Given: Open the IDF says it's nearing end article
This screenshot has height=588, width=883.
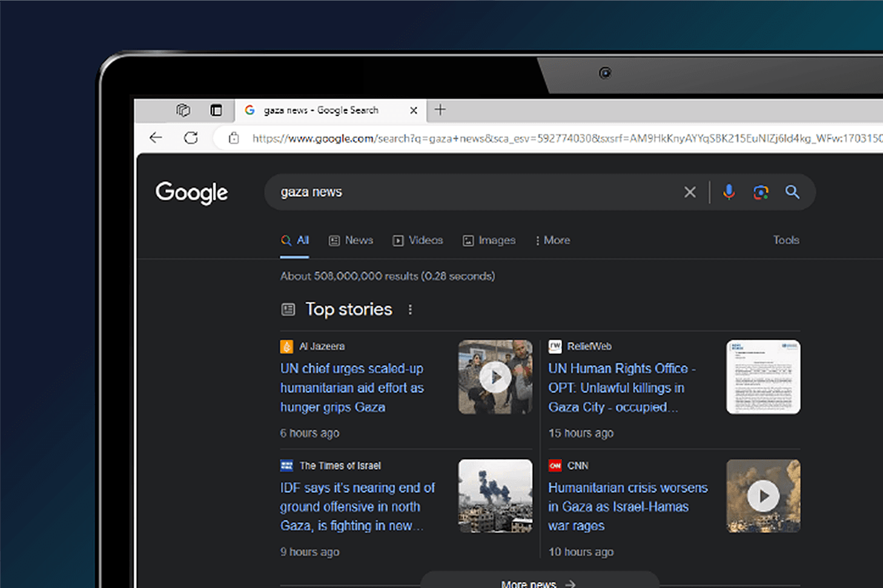Looking at the screenshot, I should pyautogui.click(x=357, y=507).
